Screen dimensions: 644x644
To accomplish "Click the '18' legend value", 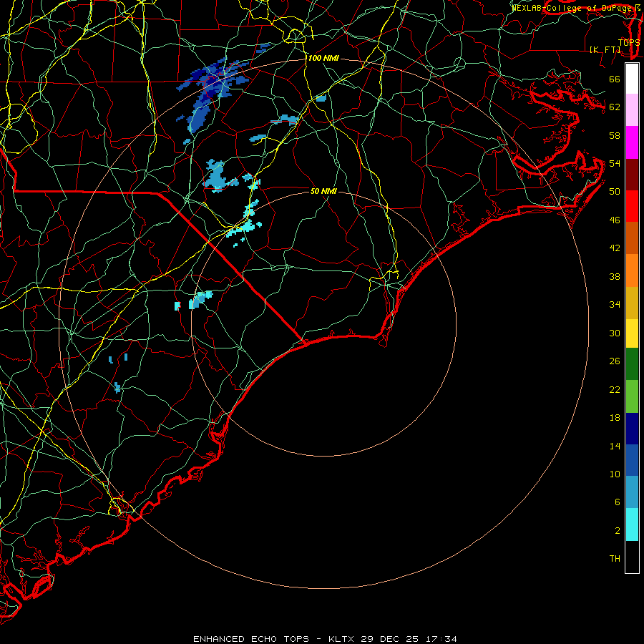I will click(x=615, y=418).
